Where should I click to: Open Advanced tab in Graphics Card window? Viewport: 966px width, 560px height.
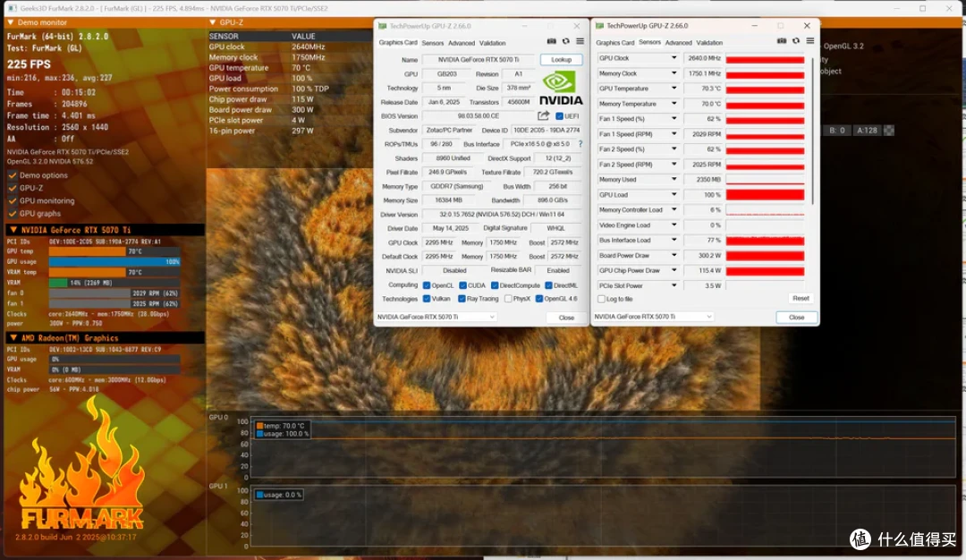click(462, 43)
